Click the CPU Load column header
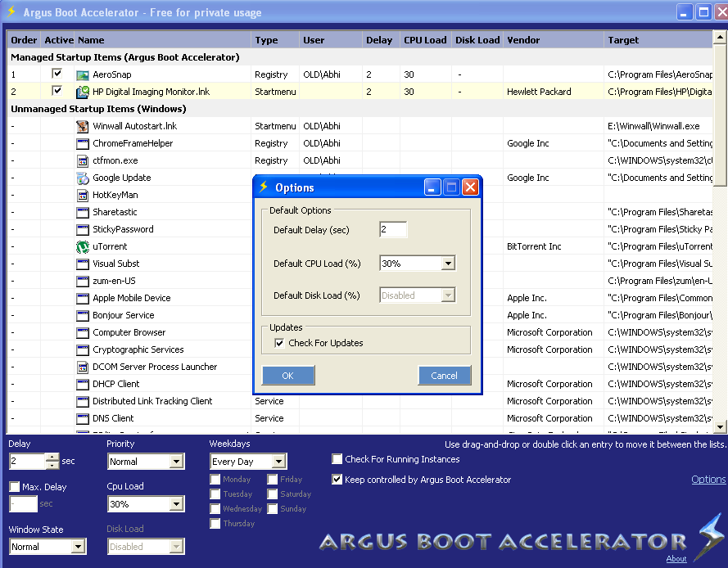The image size is (728, 568). pos(425,40)
